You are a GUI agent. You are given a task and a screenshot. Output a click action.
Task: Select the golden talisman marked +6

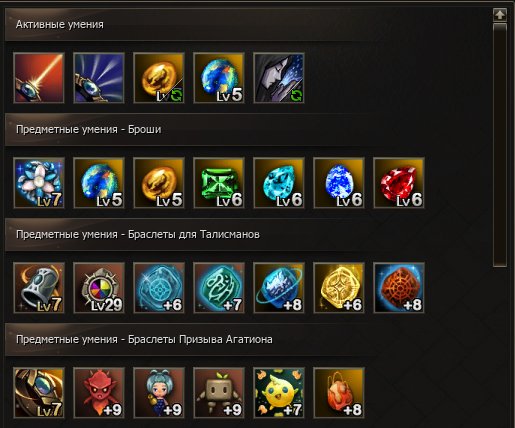pos(339,288)
